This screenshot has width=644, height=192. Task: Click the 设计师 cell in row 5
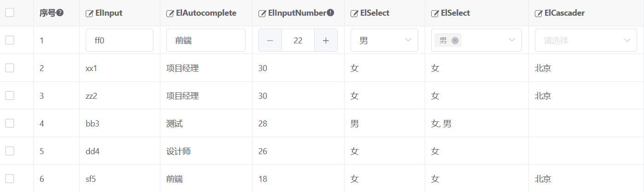click(x=178, y=151)
